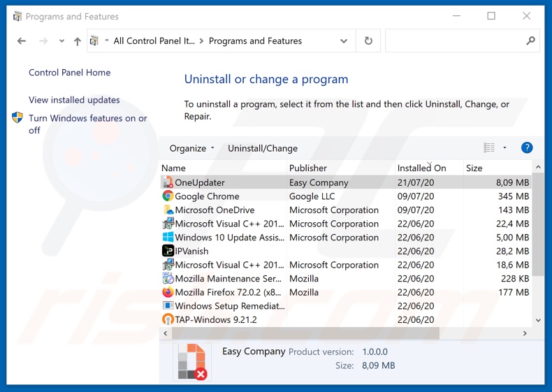This screenshot has height=392, width=552.
Task: Open the more view options dropdown arrow
Action: [504, 148]
